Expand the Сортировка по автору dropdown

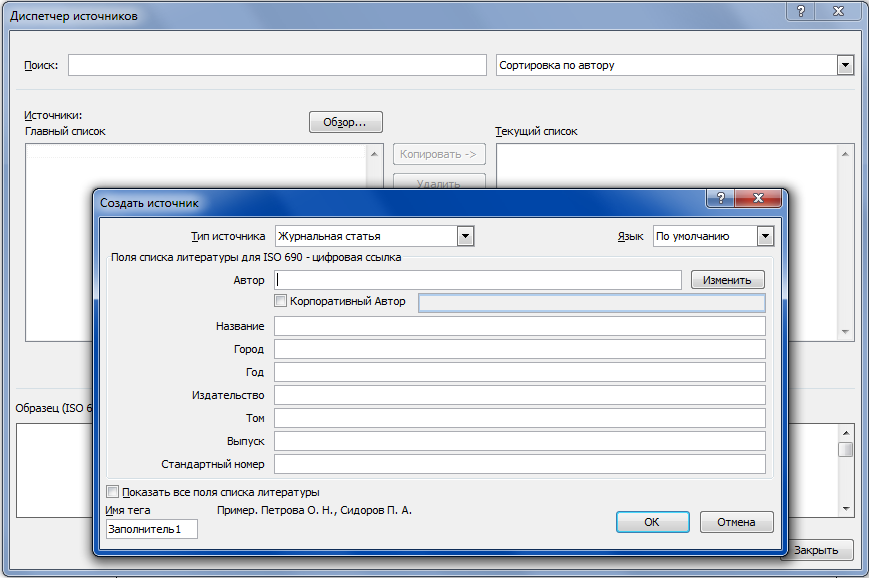click(x=845, y=65)
